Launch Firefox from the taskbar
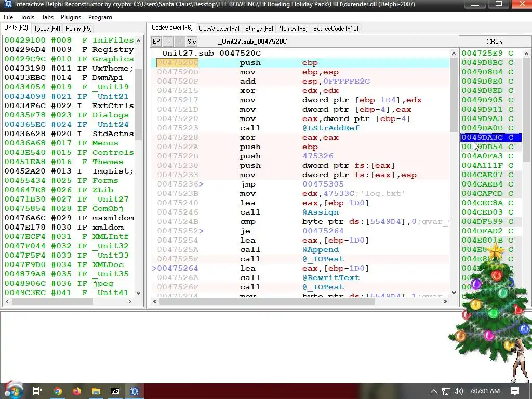 (77, 391)
